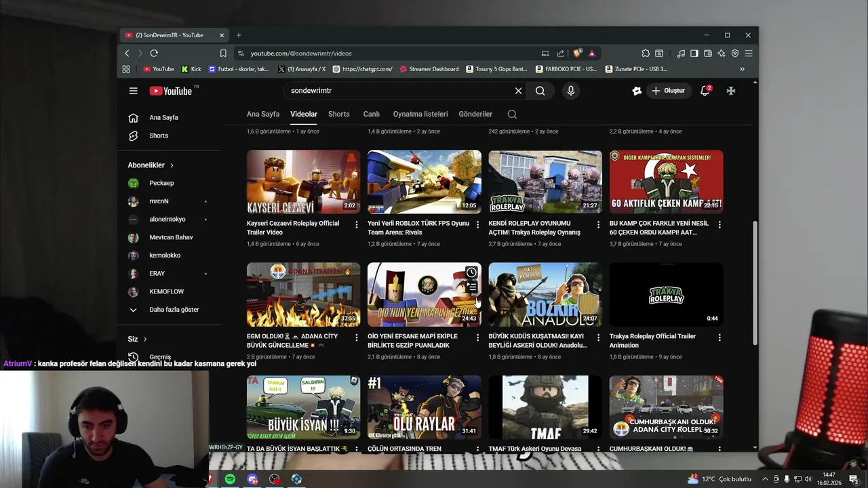Open Mevtcan Bahav subscription
This screenshot has width=868, height=488.
point(170,237)
